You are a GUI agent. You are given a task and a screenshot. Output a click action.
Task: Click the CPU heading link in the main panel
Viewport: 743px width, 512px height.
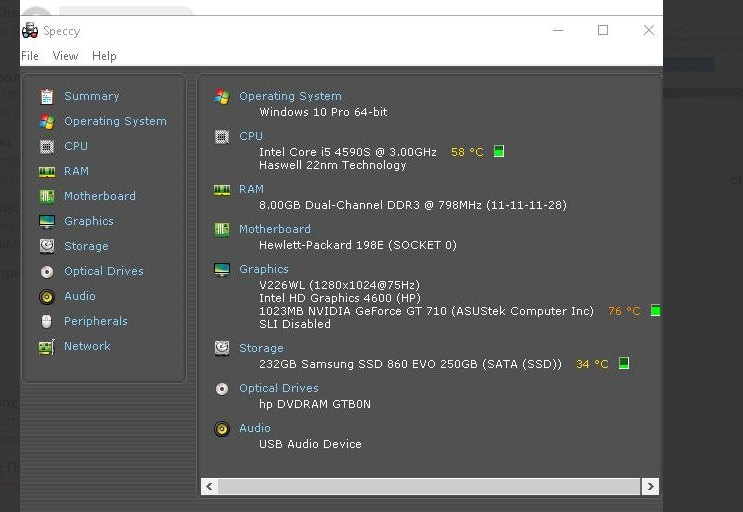click(251, 136)
